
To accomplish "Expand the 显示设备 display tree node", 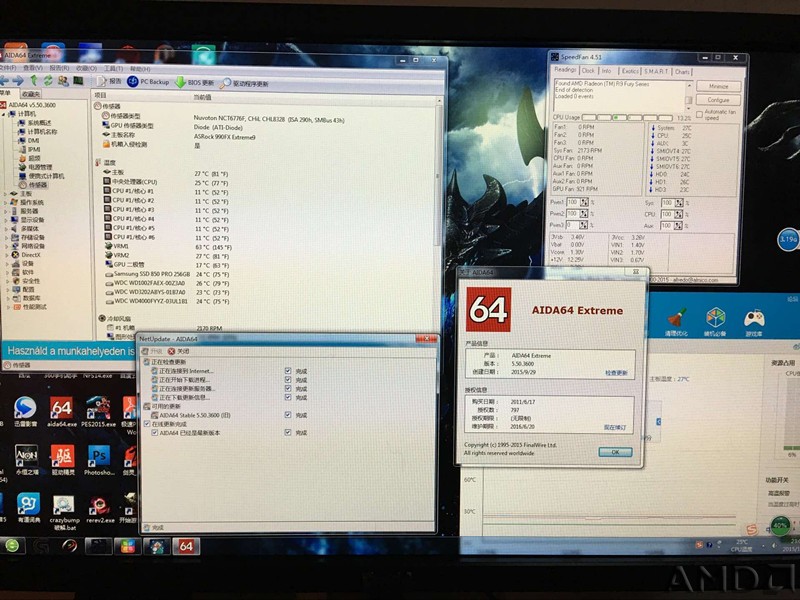I will (5, 220).
